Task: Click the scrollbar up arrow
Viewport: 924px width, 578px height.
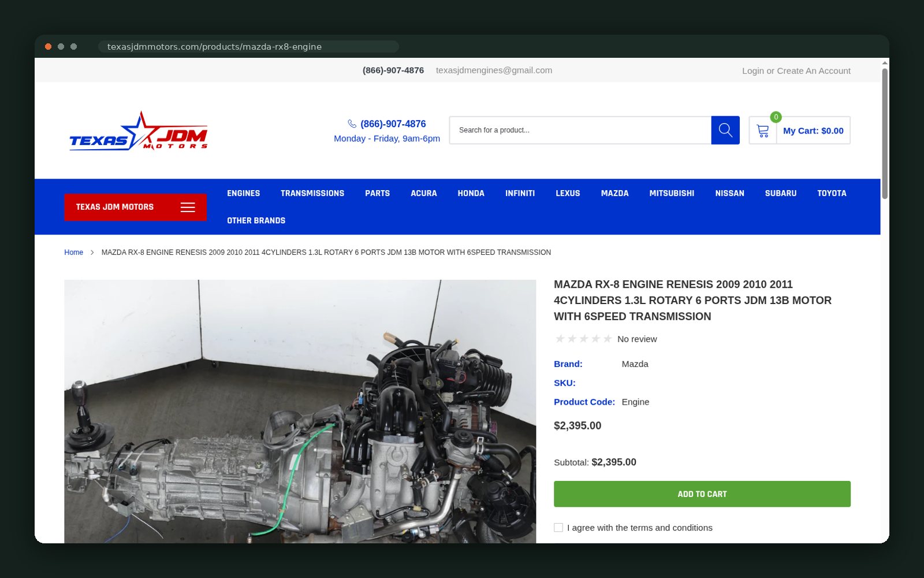Action: click(885, 62)
